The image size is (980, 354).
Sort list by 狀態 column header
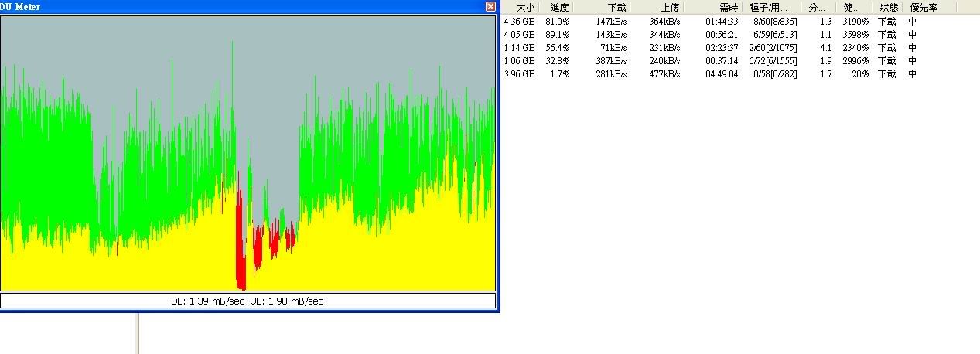886,8
